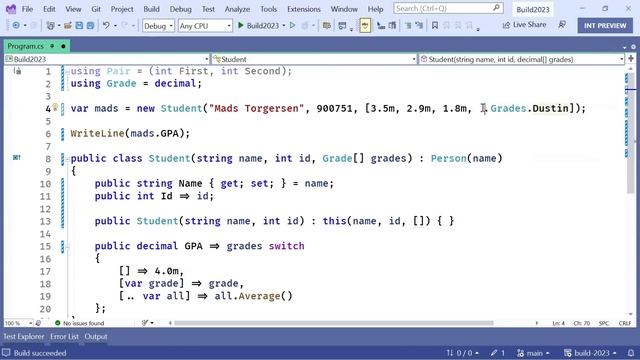The image size is (640, 360).
Task: Open the Student constructor member dropdown
Action: 522,59
